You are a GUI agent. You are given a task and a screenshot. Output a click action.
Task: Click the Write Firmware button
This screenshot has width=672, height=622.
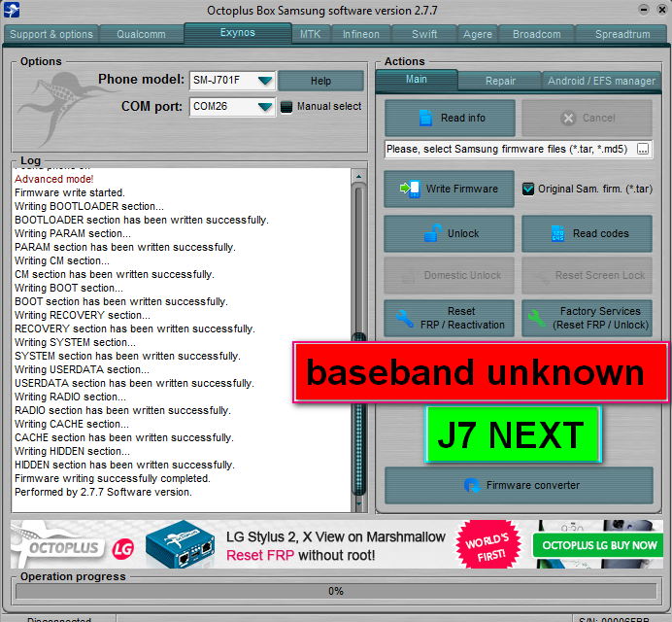[x=449, y=189]
